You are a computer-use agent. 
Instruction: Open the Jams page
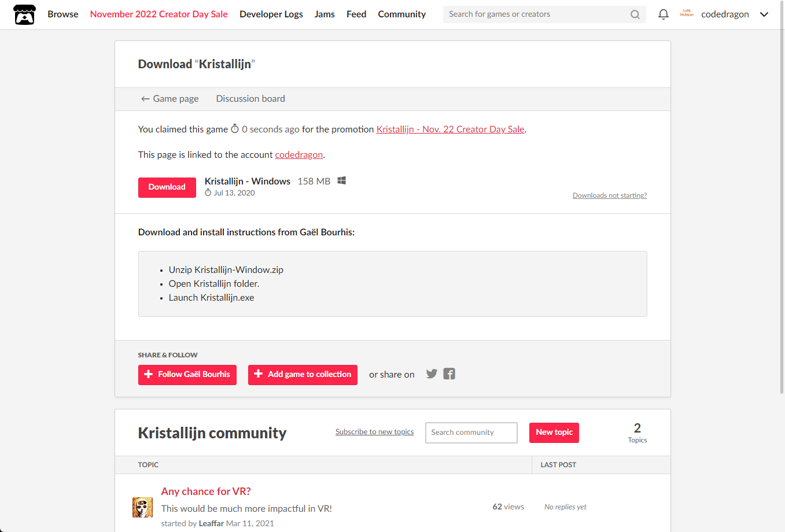click(325, 14)
